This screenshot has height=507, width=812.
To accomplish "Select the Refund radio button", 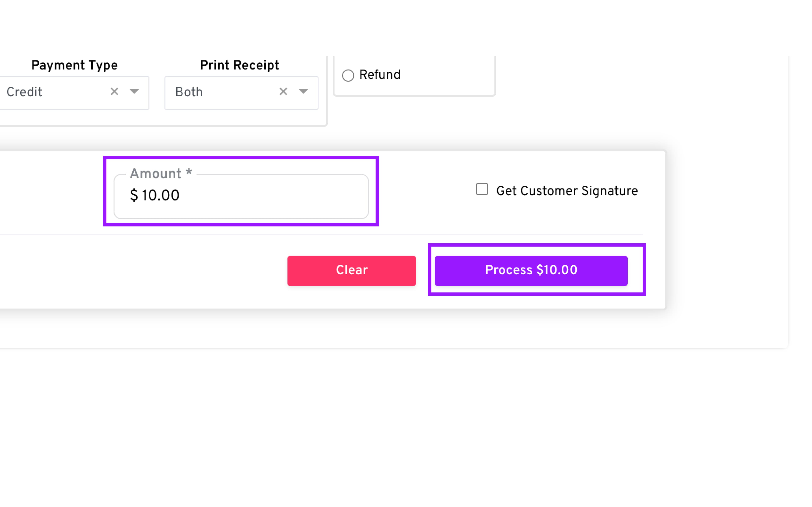I will 348,75.
